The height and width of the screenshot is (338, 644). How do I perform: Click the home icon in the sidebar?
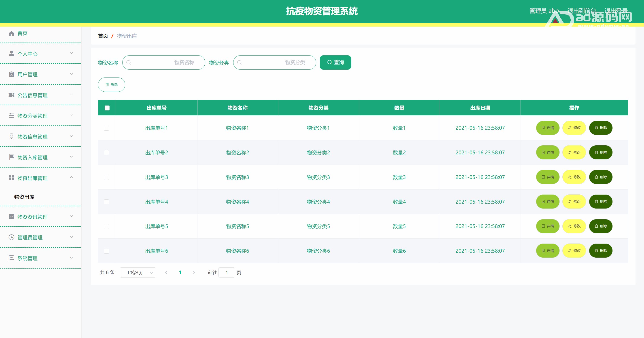[11, 33]
